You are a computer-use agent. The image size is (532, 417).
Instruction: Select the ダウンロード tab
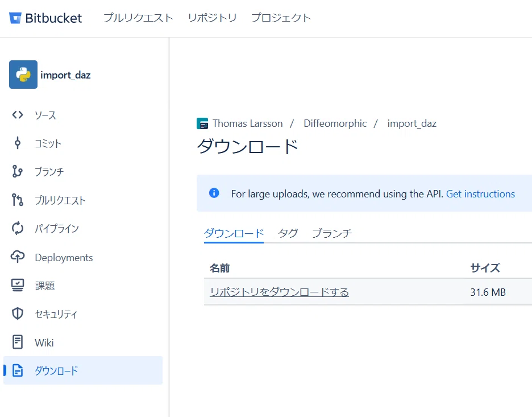234,233
